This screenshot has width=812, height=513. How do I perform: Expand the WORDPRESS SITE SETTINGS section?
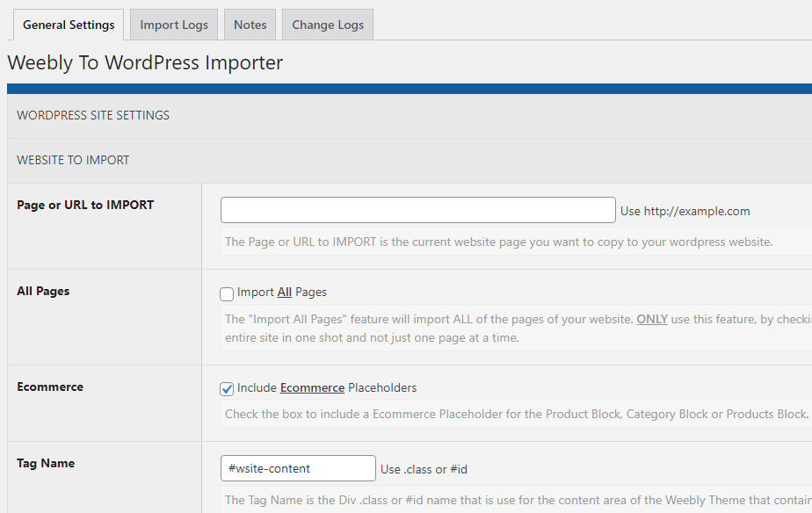pyautogui.click(x=410, y=115)
